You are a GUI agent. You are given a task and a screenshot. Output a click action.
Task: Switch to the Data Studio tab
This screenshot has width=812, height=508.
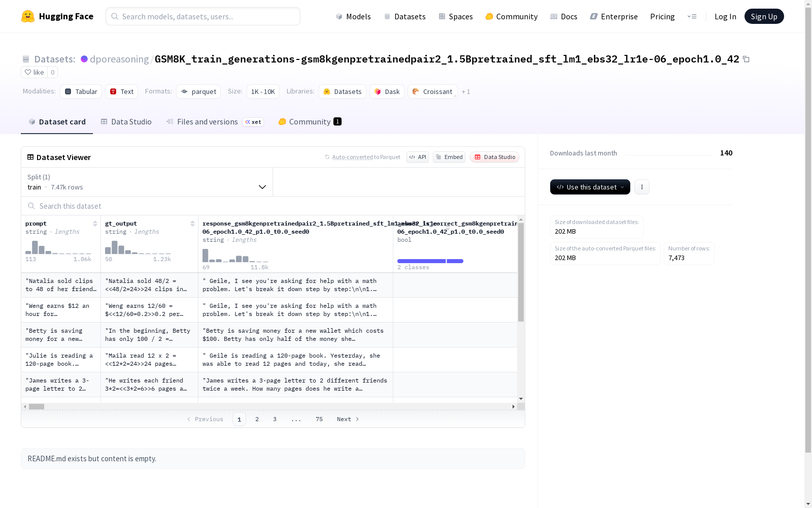click(x=126, y=122)
